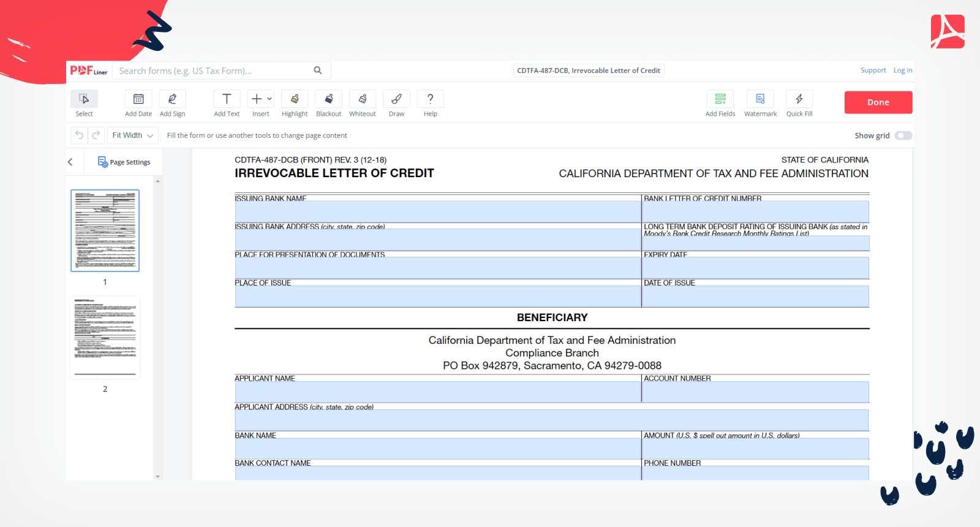The width and height of the screenshot is (980, 527).
Task: Open the Help question mark
Action: 431,99
